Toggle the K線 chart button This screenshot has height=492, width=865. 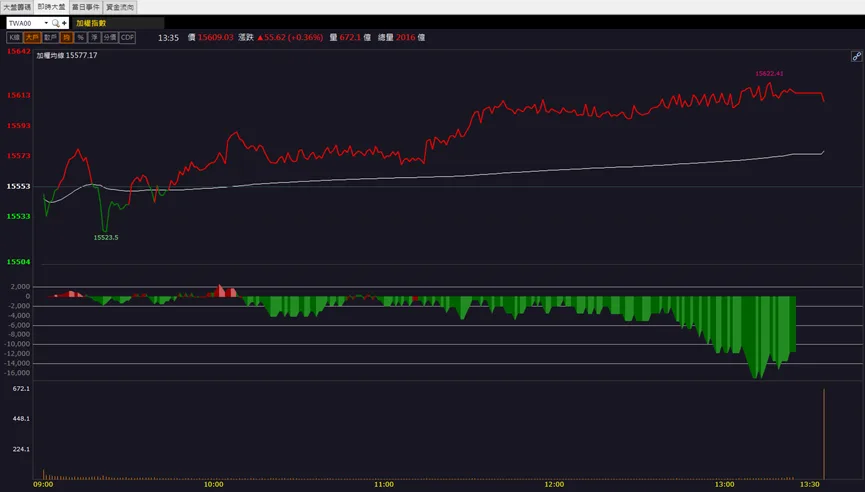coord(14,38)
